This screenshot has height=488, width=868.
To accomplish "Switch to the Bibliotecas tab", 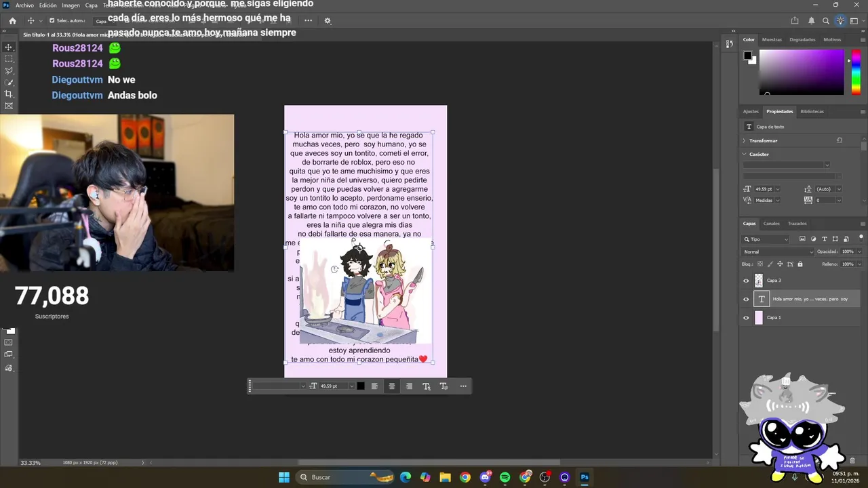I will 812,111.
